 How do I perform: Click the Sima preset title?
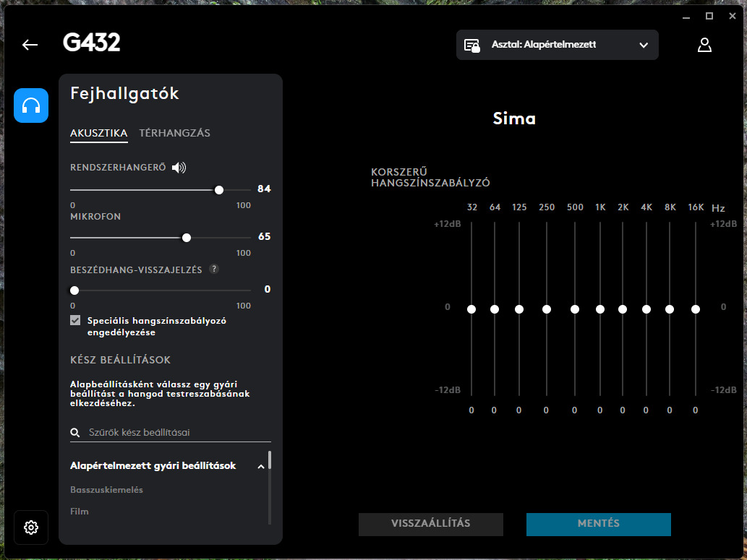coord(514,118)
